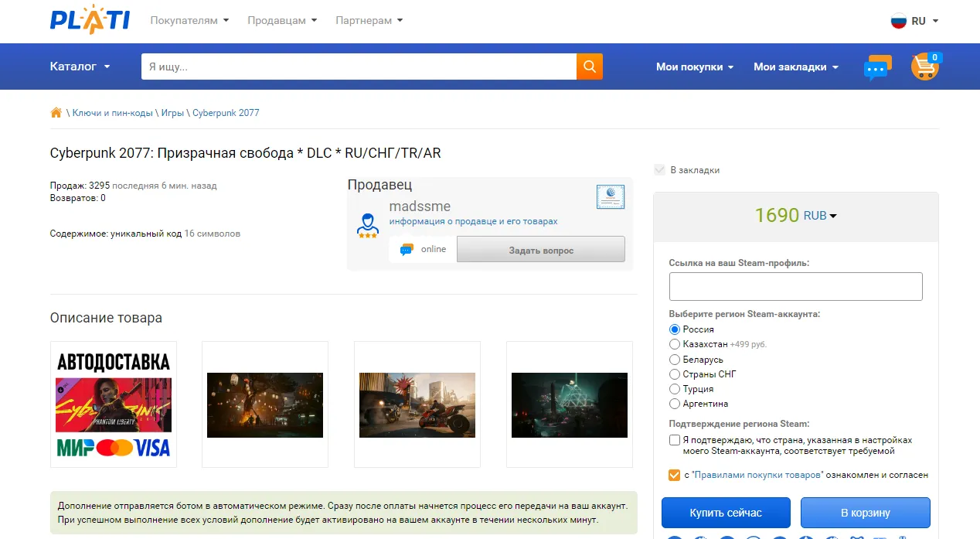This screenshot has height=539, width=980.
Task: Click the Cyberpunk 2077 breadcrumb link
Action: (226, 113)
